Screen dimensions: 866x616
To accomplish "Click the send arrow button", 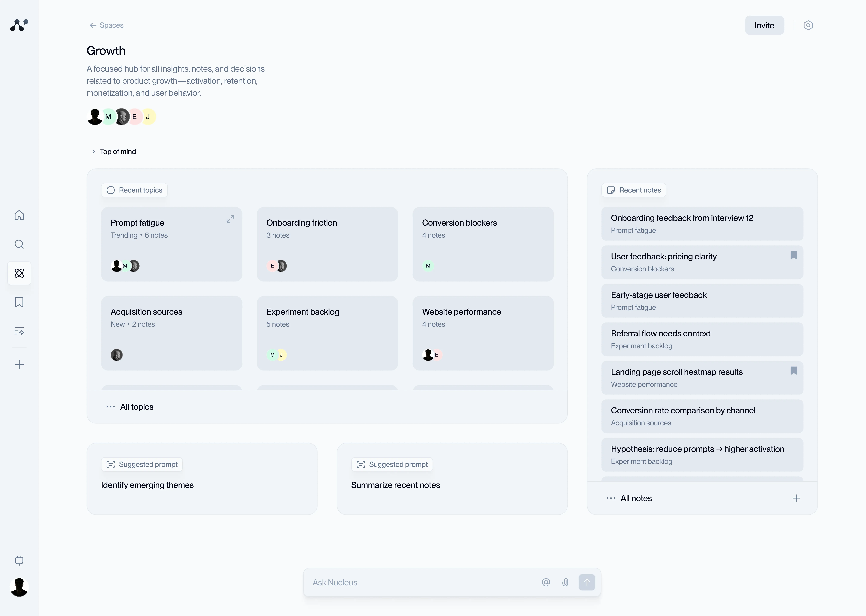I will pyautogui.click(x=587, y=583).
